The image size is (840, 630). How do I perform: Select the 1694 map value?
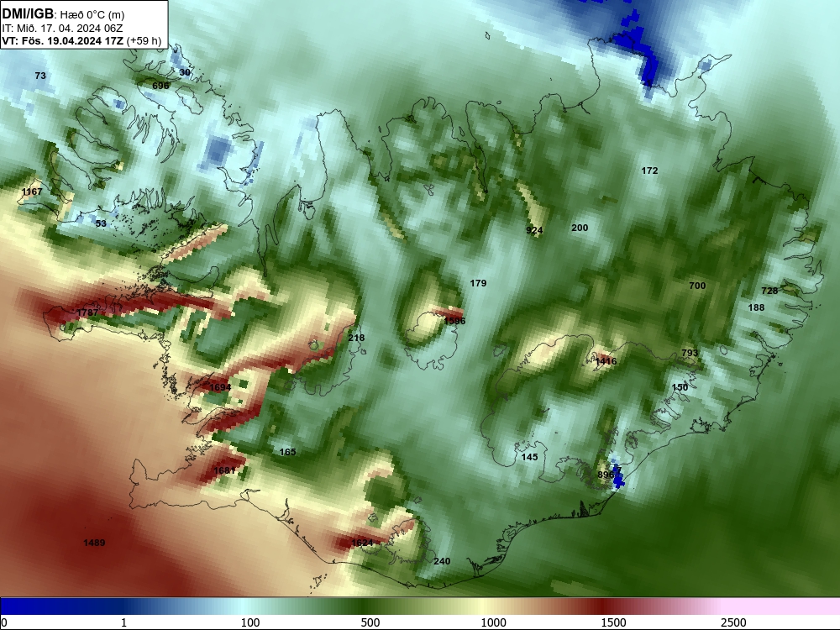[x=220, y=387]
